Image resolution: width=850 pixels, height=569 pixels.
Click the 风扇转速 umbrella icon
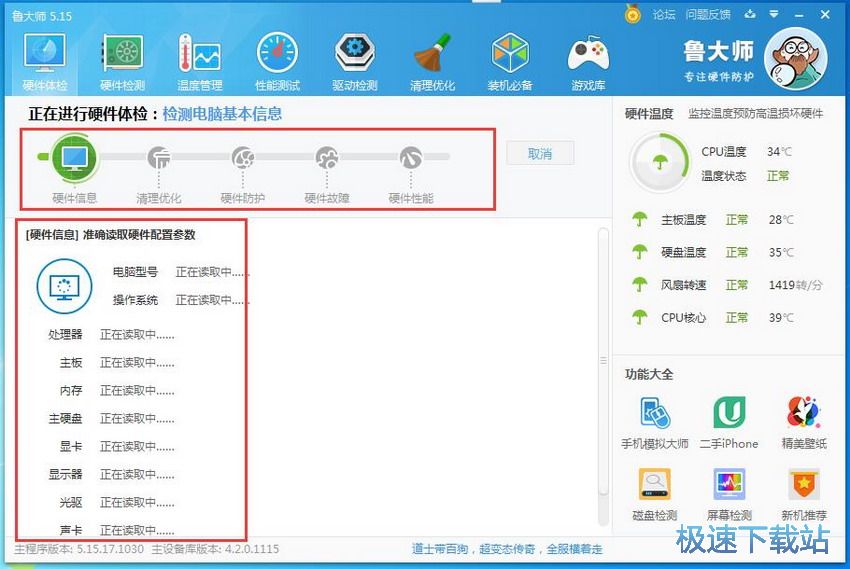tap(640, 284)
